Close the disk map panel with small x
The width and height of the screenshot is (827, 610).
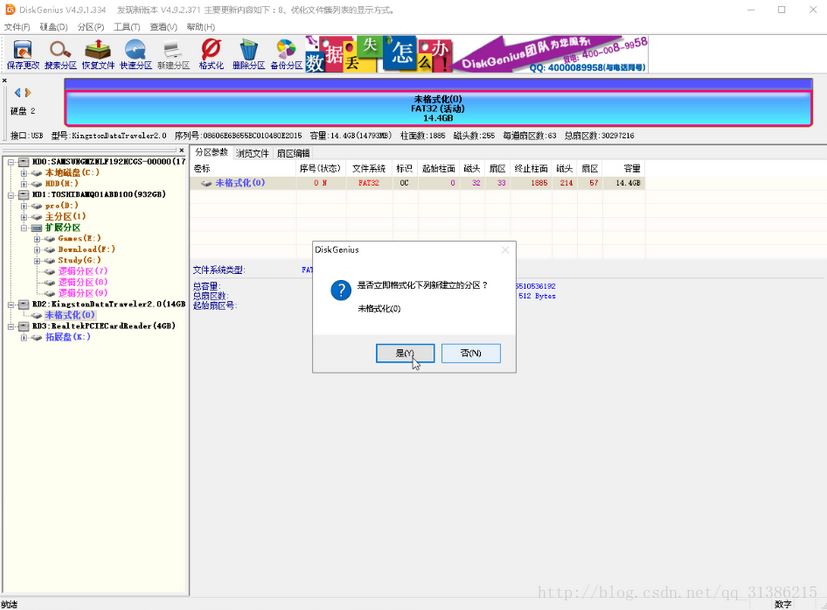4,81
